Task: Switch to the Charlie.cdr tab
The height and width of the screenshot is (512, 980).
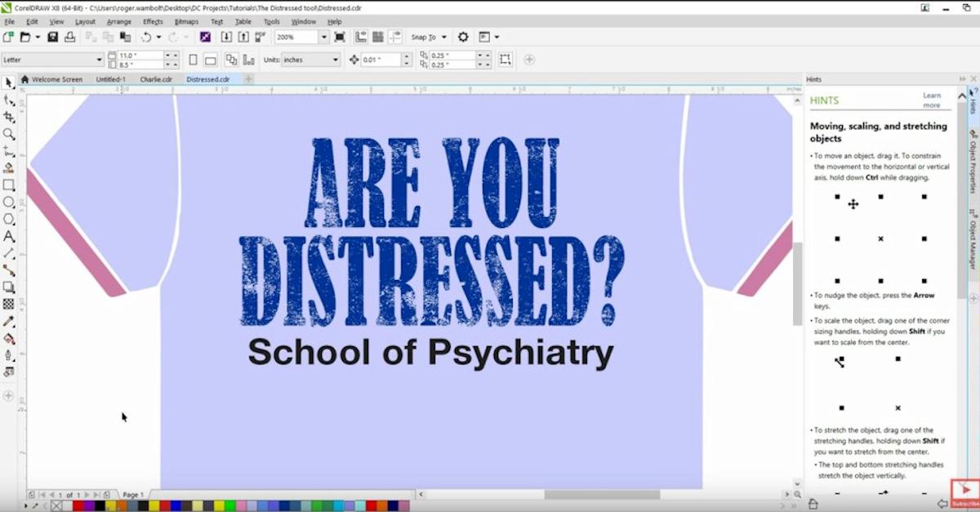Action: [x=156, y=80]
